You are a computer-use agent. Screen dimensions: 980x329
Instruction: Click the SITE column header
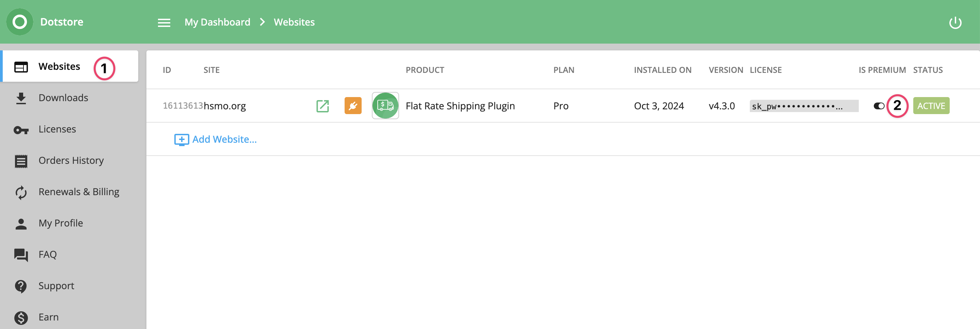[211, 70]
